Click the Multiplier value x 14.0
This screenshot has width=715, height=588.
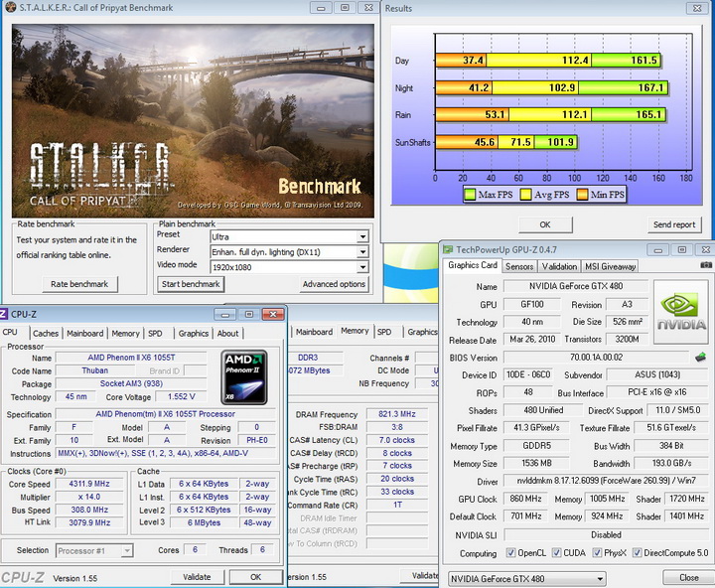(x=89, y=497)
